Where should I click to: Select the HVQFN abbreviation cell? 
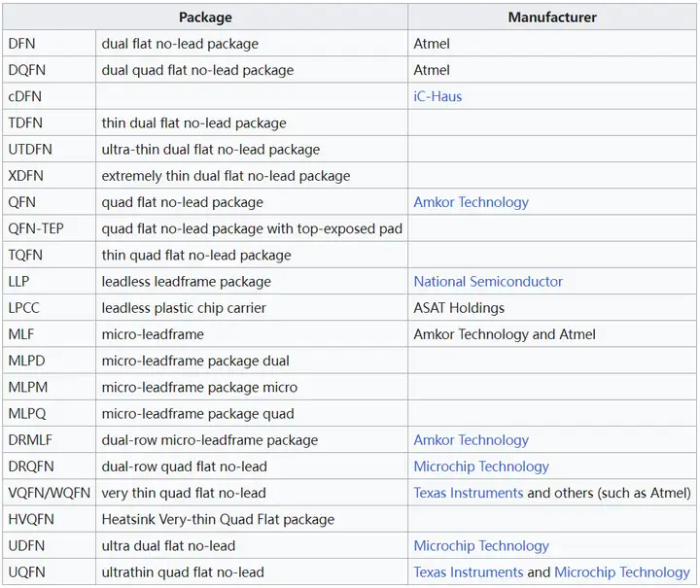tap(50, 519)
